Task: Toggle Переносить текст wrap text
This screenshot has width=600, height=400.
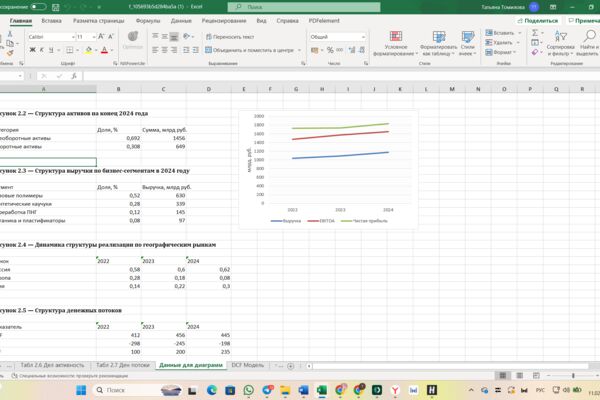Action: click(x=230, y=37)
